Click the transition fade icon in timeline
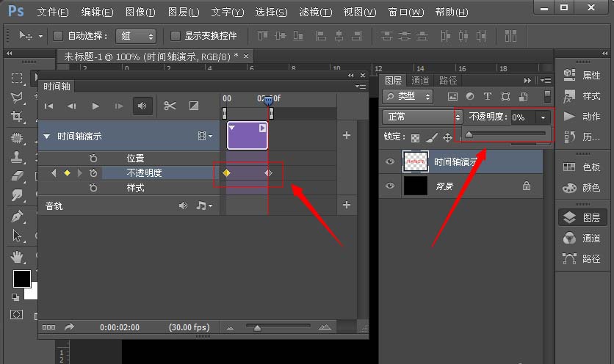This screenshot has height=364, width=614. click(194, 106)
